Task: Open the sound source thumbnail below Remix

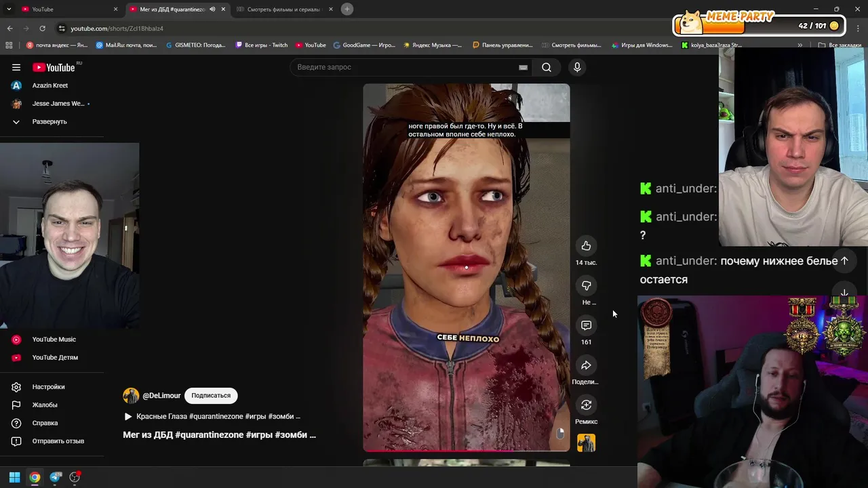Action: (586, 443)
